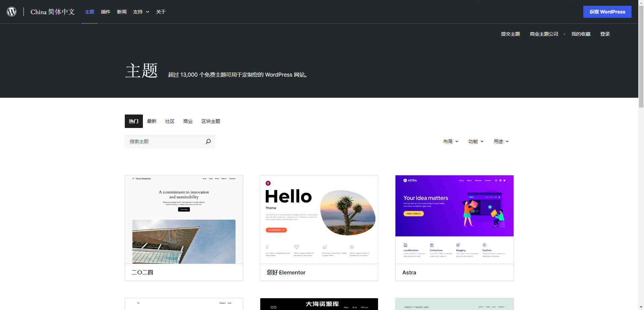Open the 主题 navigation menu item
This screenshot has width=644, height=310.
click(90, 12)
